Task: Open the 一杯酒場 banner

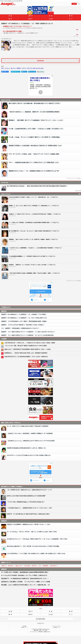Action: coord(40,391)
